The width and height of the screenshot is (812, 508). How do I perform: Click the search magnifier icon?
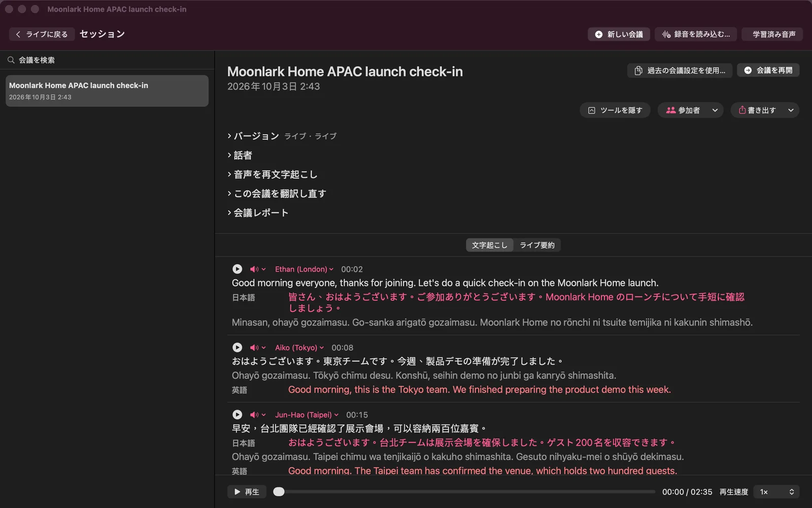tap(11, 60)
